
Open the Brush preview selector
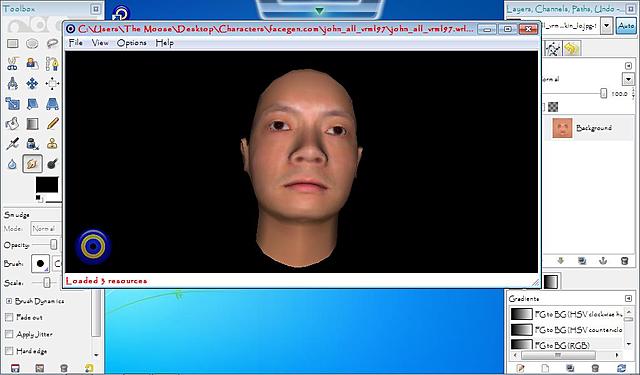(x=40, y=264)
